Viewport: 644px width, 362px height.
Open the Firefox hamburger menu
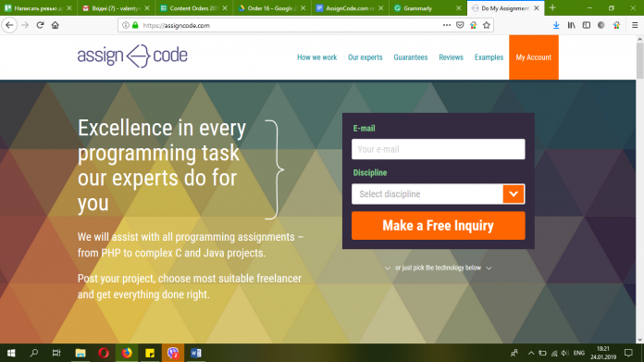pyautogui.click(x=635, y=25)
